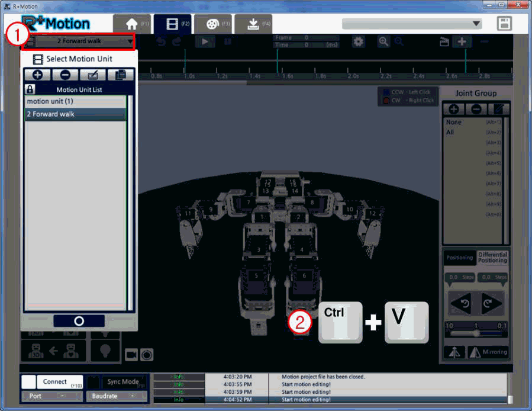Confirm selection with the circle OK button
The width and height of the screenshot is (532, 411).
pos(79,321)
